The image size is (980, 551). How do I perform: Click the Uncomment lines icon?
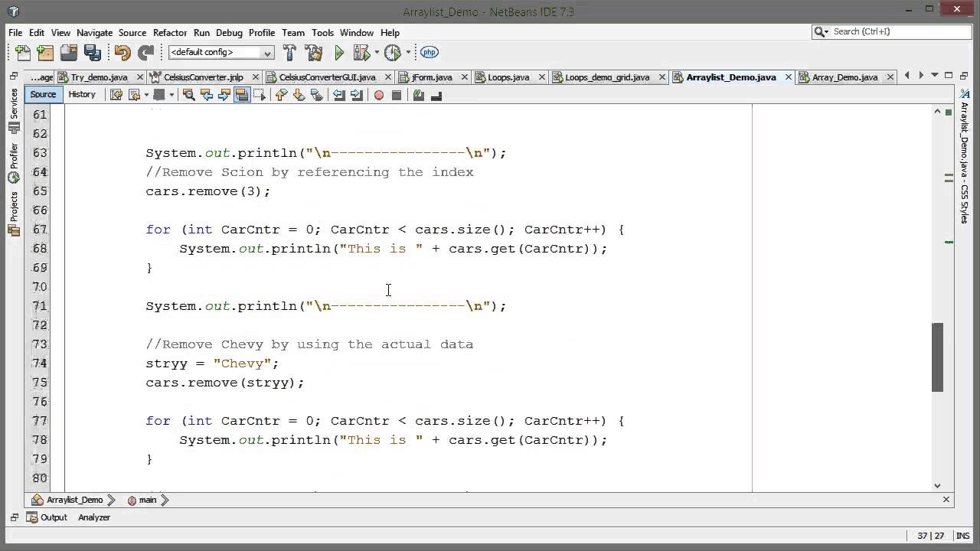coord(436,95)
